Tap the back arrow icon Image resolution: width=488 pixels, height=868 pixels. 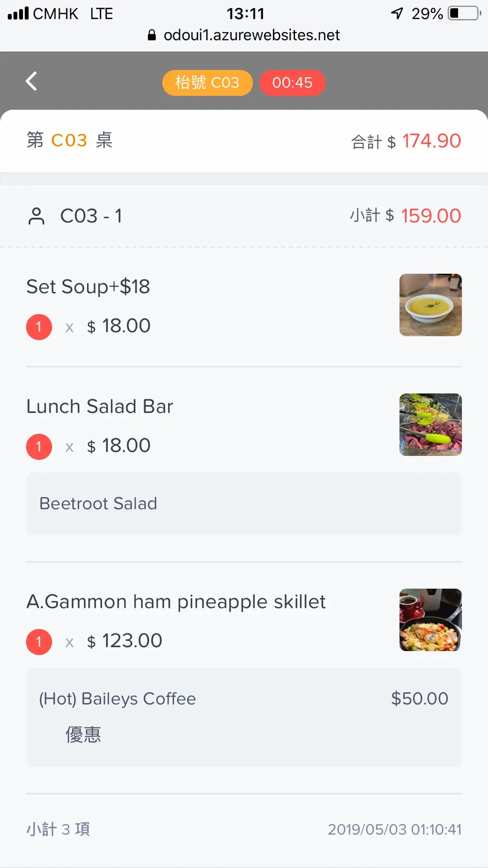(x=32, y=82)
